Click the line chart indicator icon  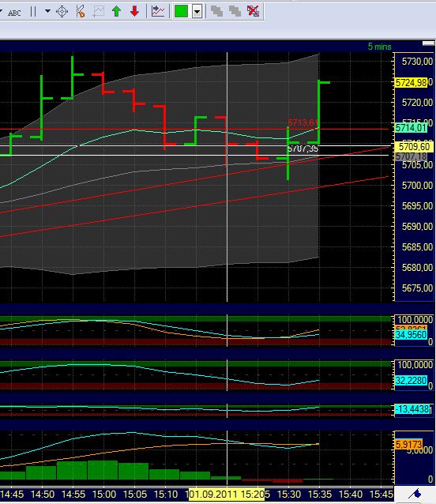click(x=158, y=12)
